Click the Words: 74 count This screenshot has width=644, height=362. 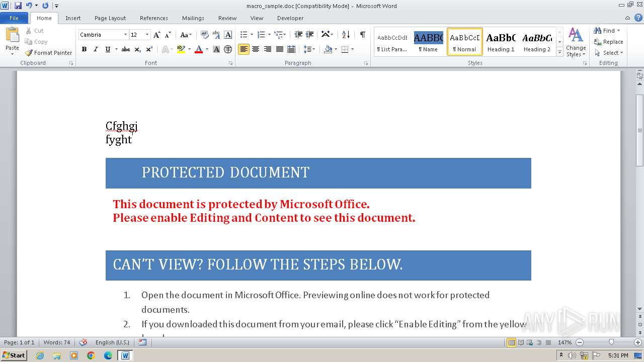pyautogui.click(x=57, y=342)
